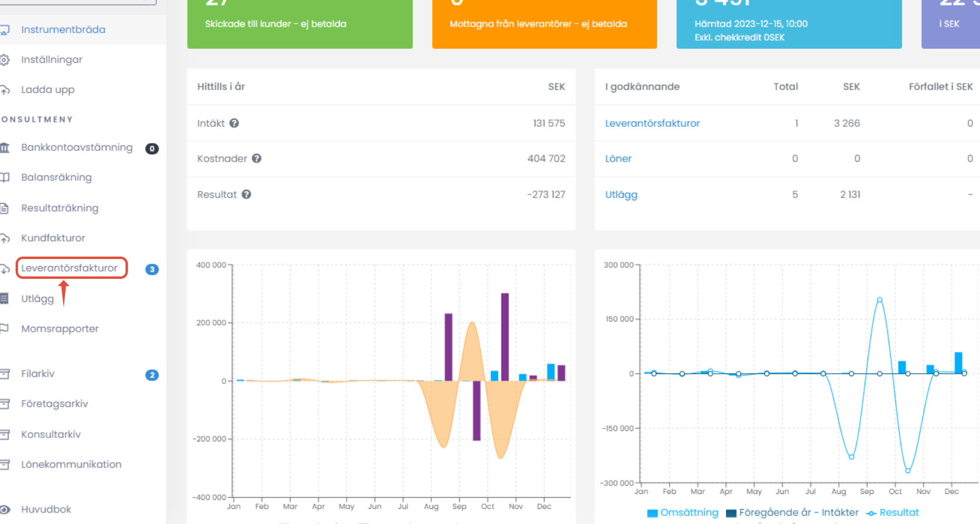Toggle Föregående år - Intäkter legend
Image resolution: width=980 pixels, height=524 pixels.
pos(793,513)
